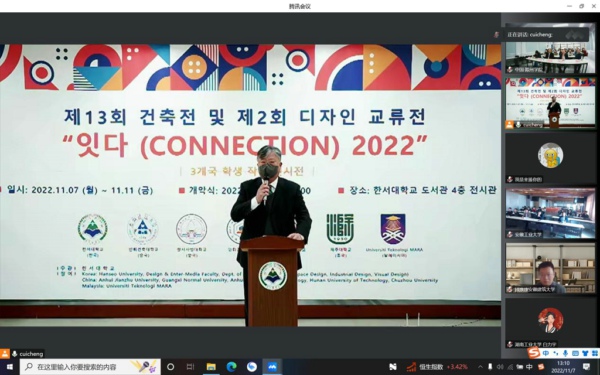
Task: Expand hidden system tray icons chevron
Action: tap(480, 367)
